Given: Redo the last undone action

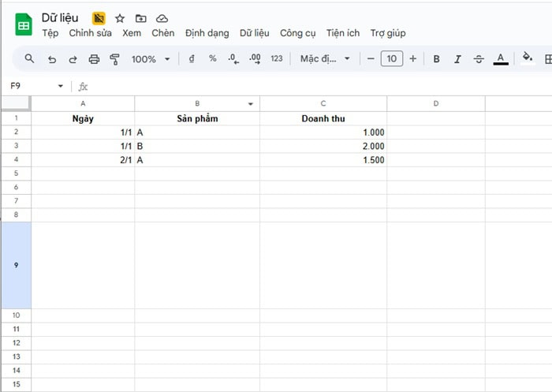Looking at the screenshot, I should 73,59.
